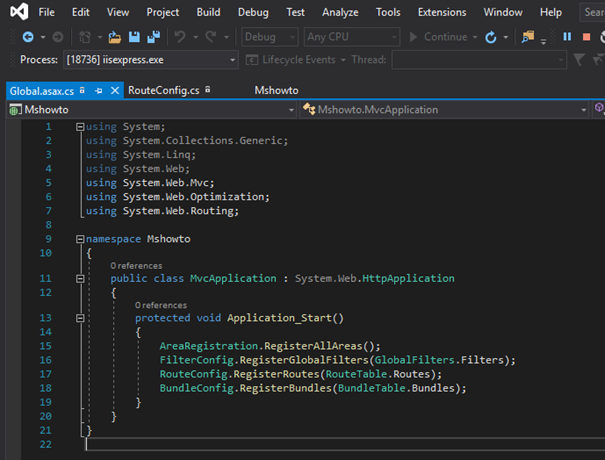Switch to the Mshowto tab
The image size is (605, 460).
[276, 91]
